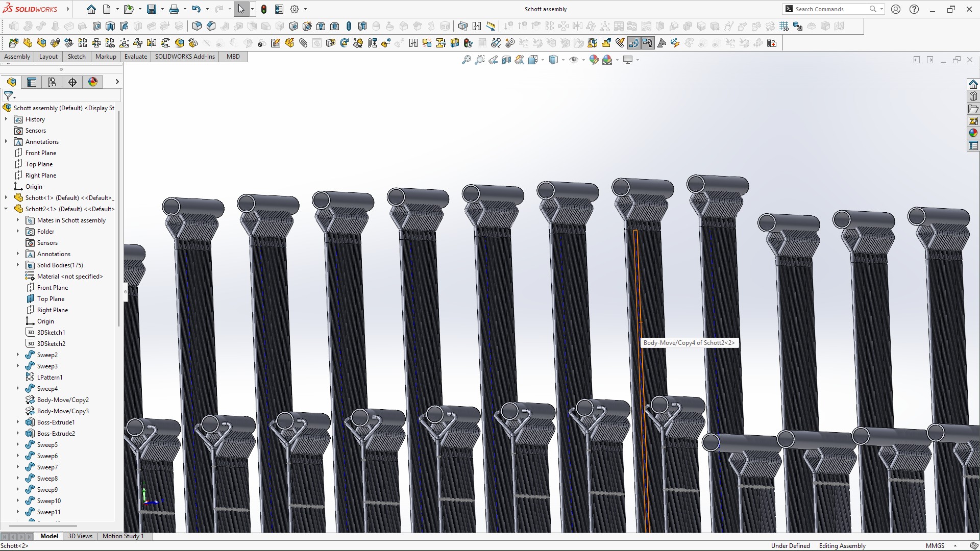Open the Design Library pane icon

[x=973, y=96]
